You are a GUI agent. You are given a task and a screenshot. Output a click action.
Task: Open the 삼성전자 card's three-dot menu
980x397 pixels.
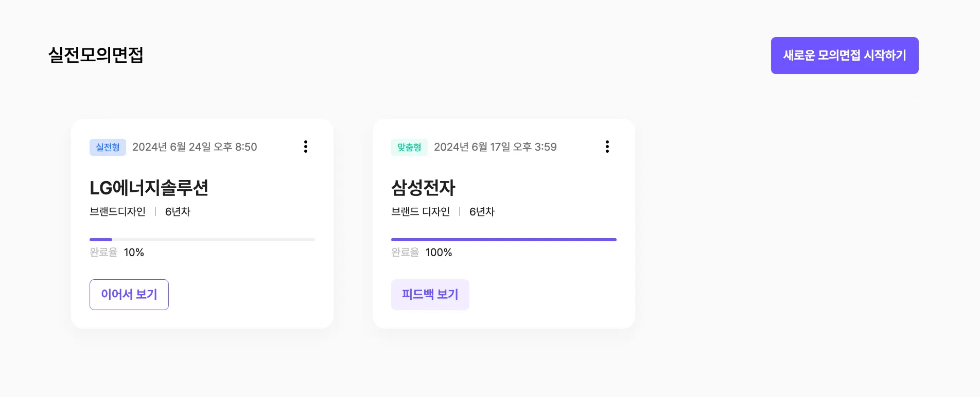coord(607,147)
